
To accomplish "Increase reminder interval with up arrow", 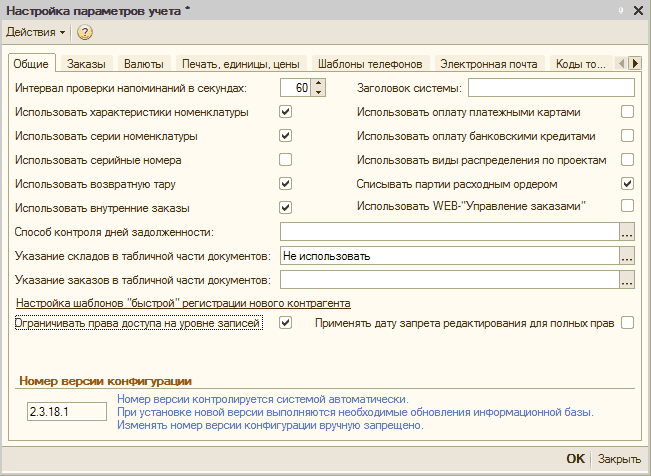I will (319, 83).
